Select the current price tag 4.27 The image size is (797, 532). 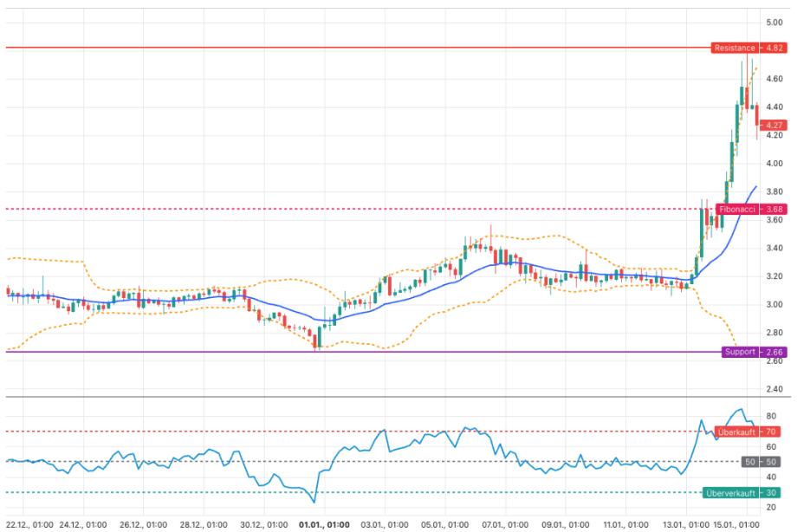(774, 125)
